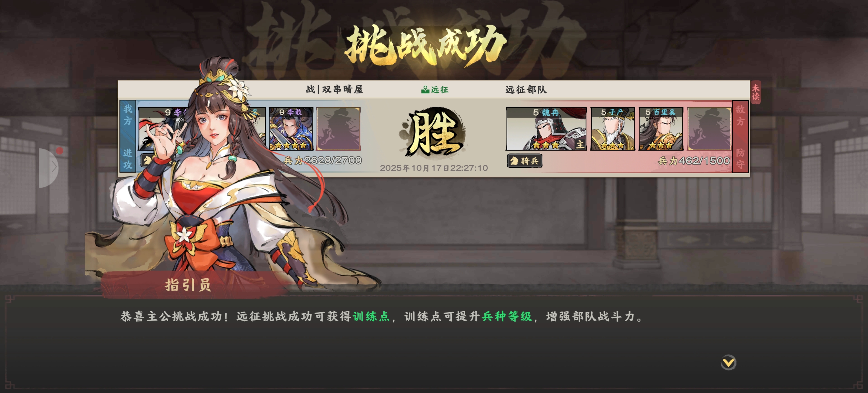Select the 敌方 防守 defender side tab
Viewport: 868px width, 393px height.
pos(740,137)
